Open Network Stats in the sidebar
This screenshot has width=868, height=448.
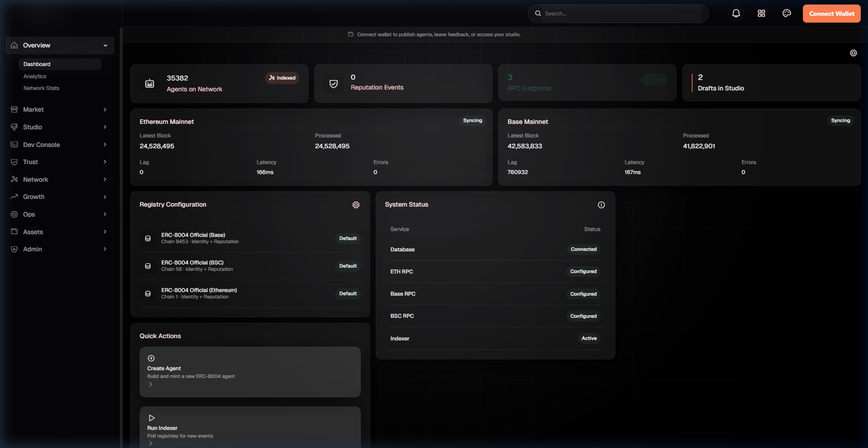pos(41,88)
